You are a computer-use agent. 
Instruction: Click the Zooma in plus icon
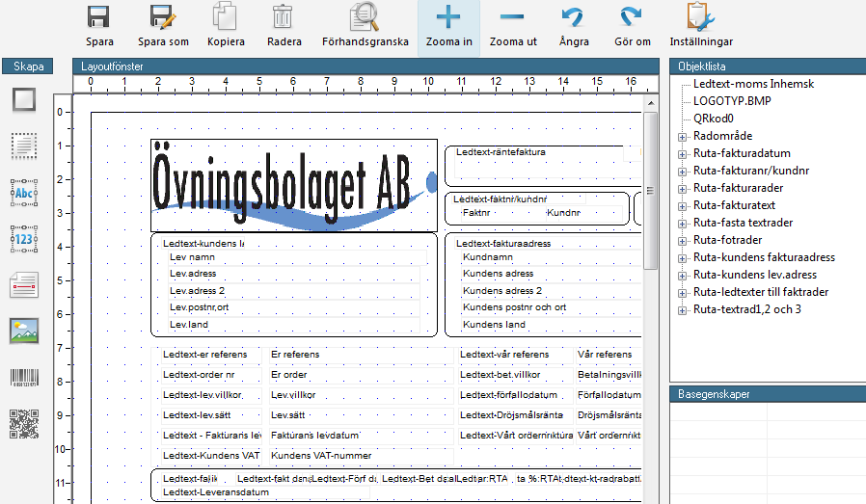(448, 17)
